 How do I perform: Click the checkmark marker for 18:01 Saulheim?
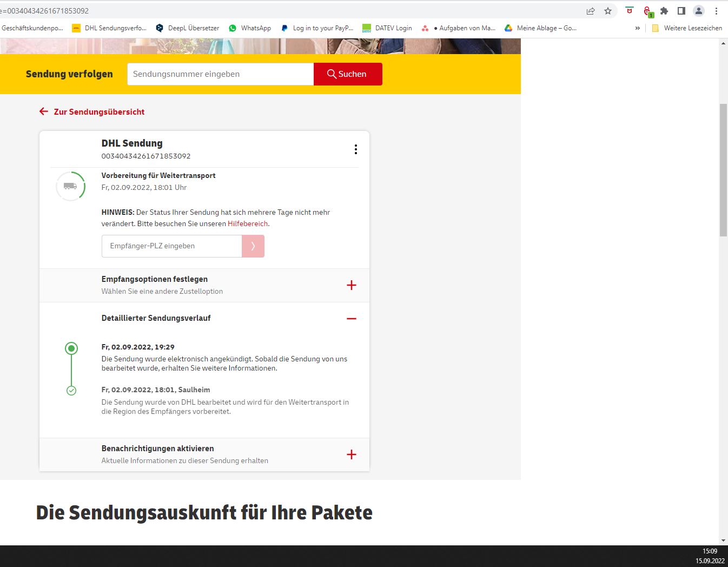click(71, 391)
